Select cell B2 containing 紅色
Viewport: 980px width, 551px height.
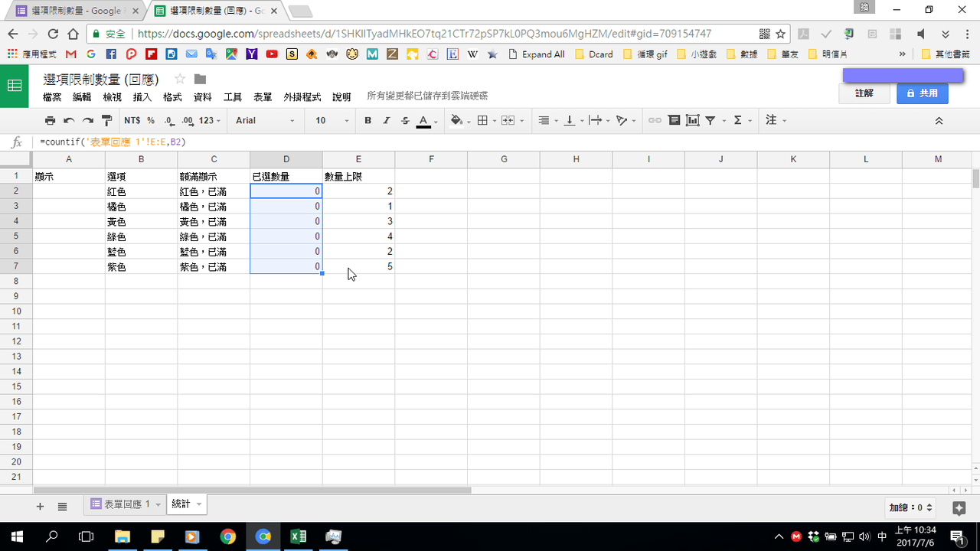(x=142, y=191)
